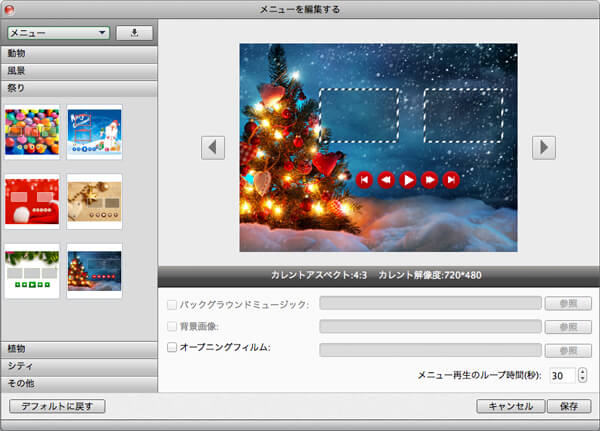Click the fast-forward red button in preview
The image size is (600, 431).
430,180
